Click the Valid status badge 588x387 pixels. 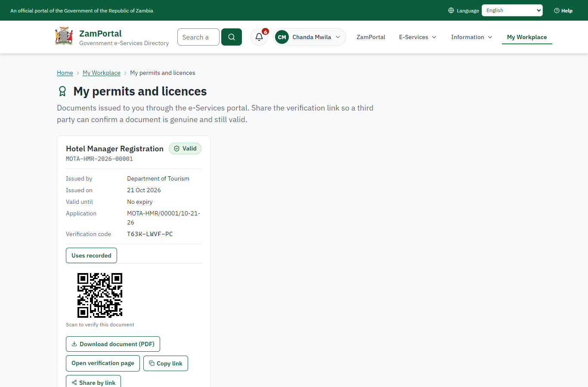point(185,149)
